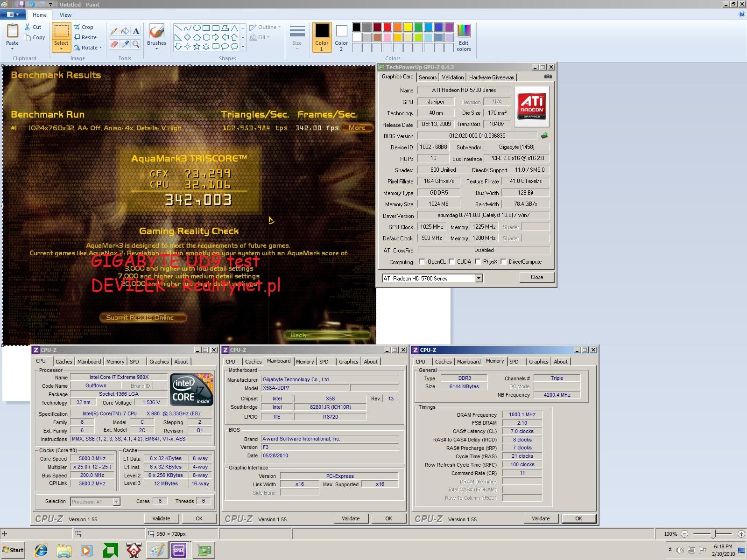This screenshot has width=747, height=560.
Task: Enable the OpenCL checkbox in GPU-Z
Action: click(422, 262)
